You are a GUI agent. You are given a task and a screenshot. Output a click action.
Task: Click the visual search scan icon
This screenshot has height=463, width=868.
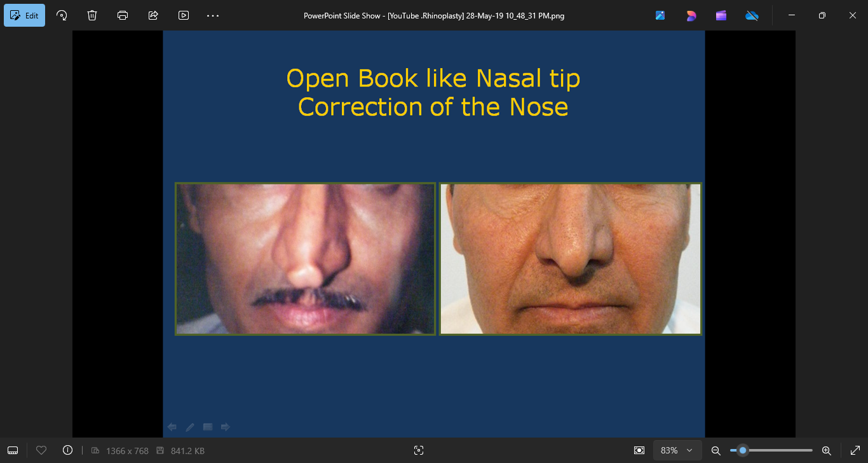419,450
